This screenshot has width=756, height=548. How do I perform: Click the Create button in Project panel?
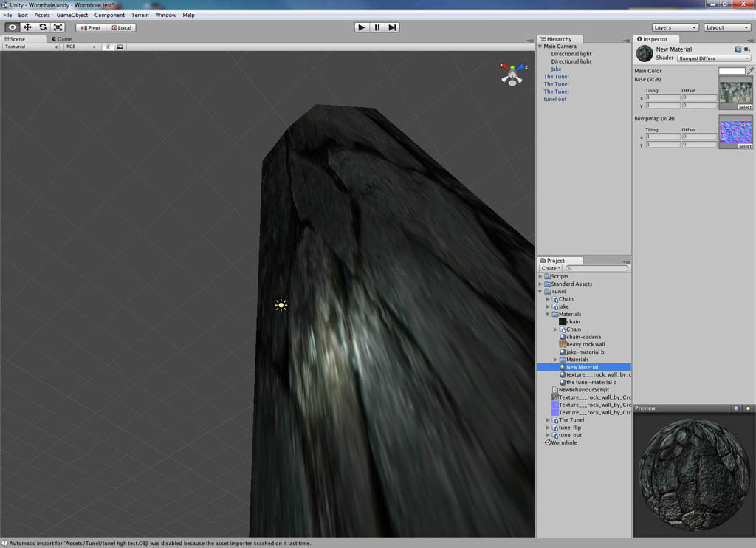pyautogui.click(x=550, y=267)
